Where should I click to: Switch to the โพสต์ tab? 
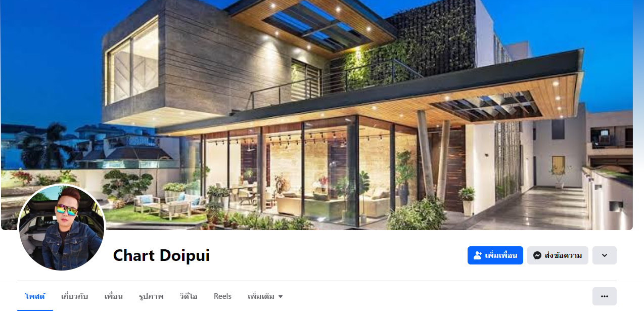pos(35,296)
